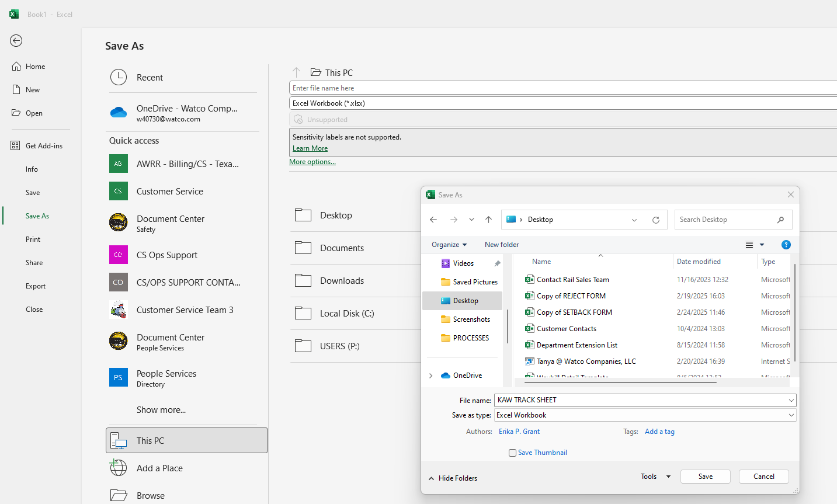Click the Enter file name here field
This screenshot has width=837, height=504.
(x=563, y=88)
